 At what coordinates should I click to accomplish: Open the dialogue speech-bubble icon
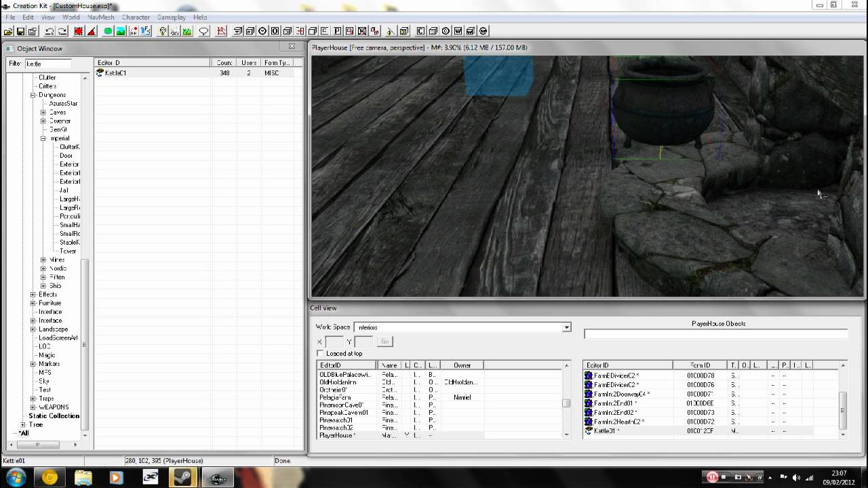tap(204, 31)
